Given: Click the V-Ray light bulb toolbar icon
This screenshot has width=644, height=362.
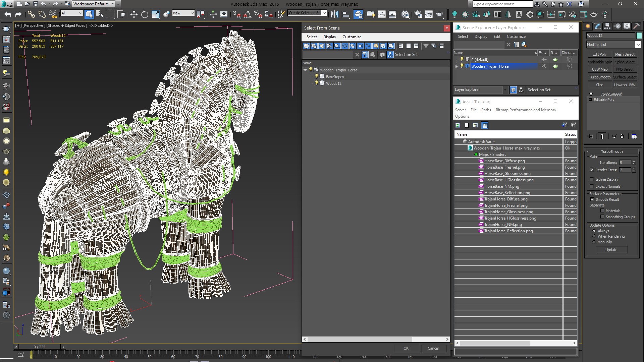Looking at the screenshot, I should click(x=454, y=14).
